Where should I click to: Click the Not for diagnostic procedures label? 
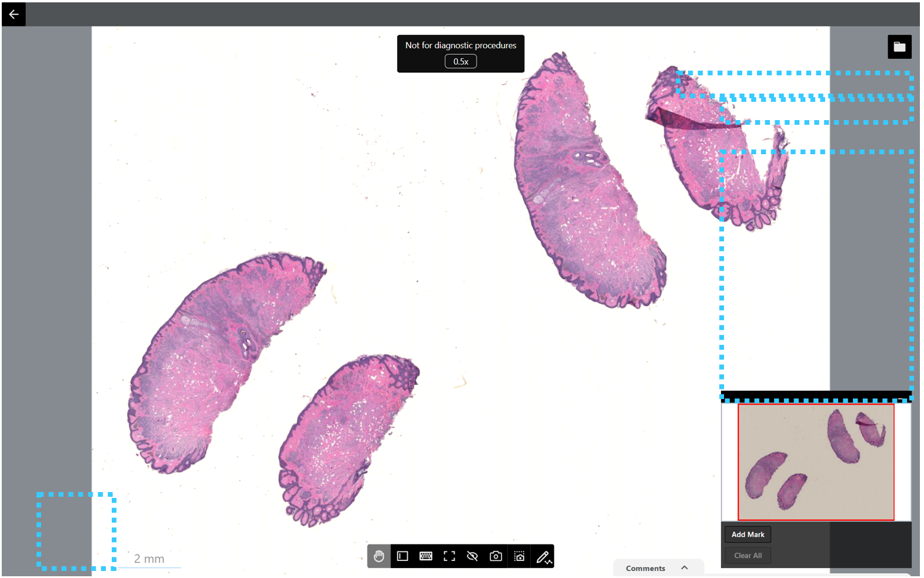[461, 45]
